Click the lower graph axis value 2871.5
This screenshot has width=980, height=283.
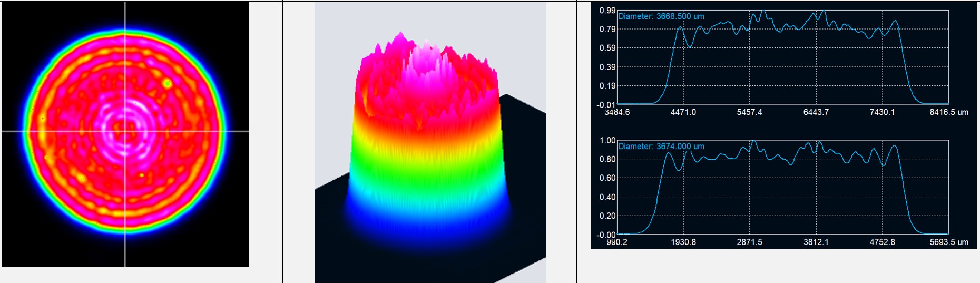click(x=750, y=242)
